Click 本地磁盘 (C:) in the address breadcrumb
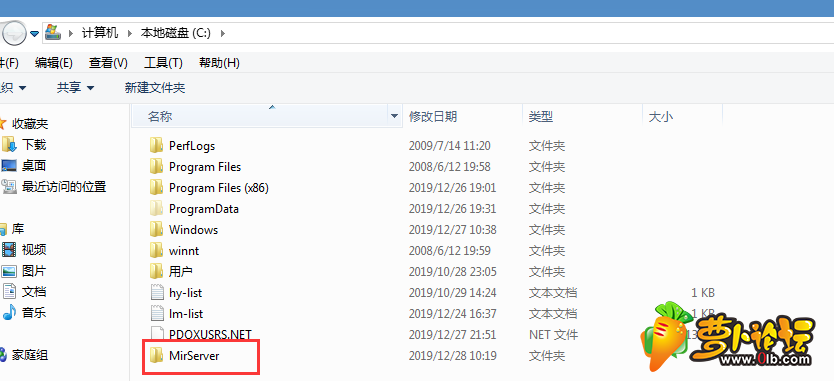The width and height of the screenshot is (834, 381). [x=176, y=33]
